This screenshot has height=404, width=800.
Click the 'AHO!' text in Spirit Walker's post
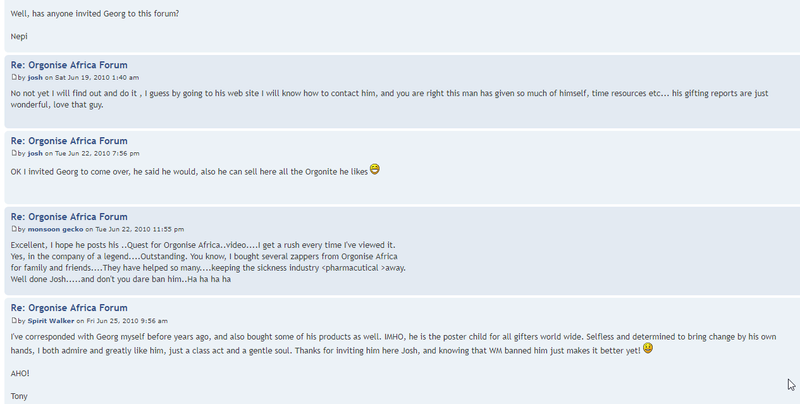(20, 373)
